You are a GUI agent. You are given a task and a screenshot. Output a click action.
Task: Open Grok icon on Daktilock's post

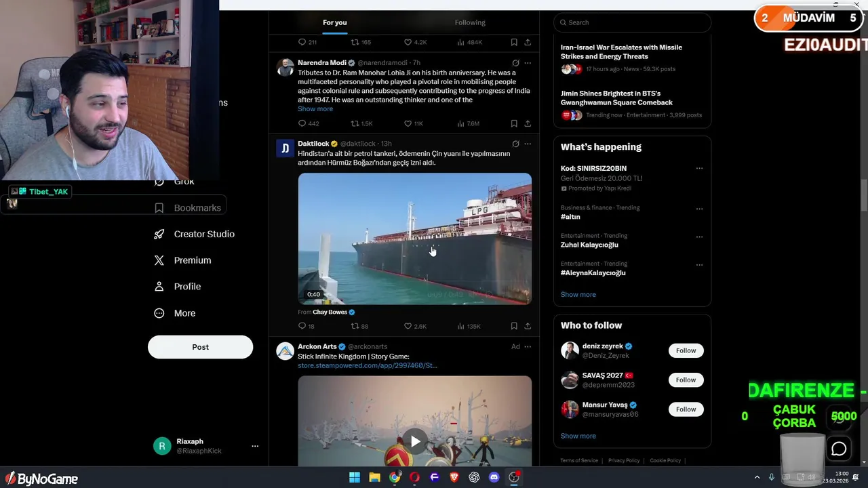[x=515, y=144]
